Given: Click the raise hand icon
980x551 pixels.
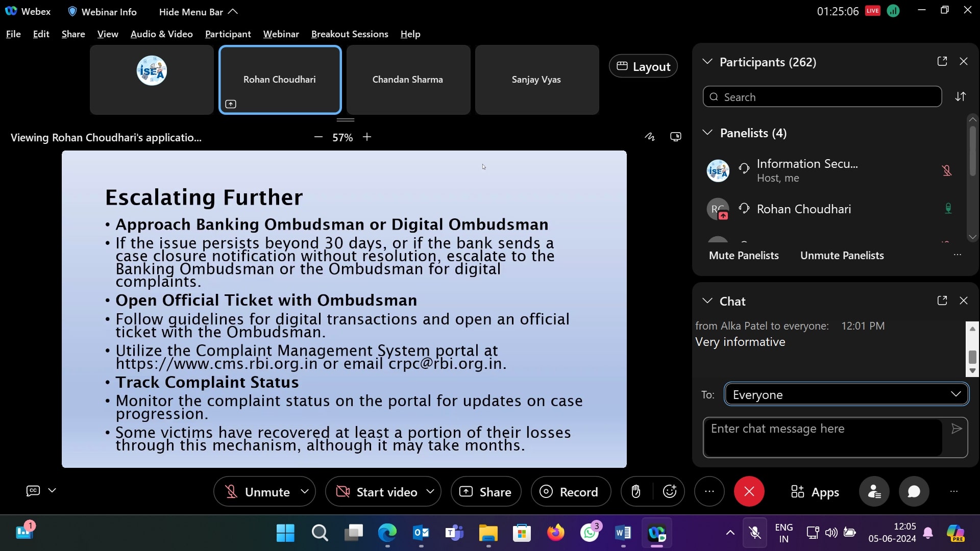Looking at the screenshot, I should [635, 492].
